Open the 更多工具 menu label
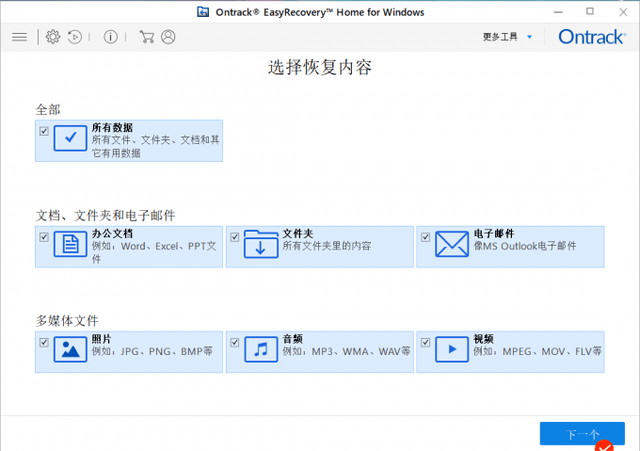Viewport: 640px width, 451px height. coord(500,37)
